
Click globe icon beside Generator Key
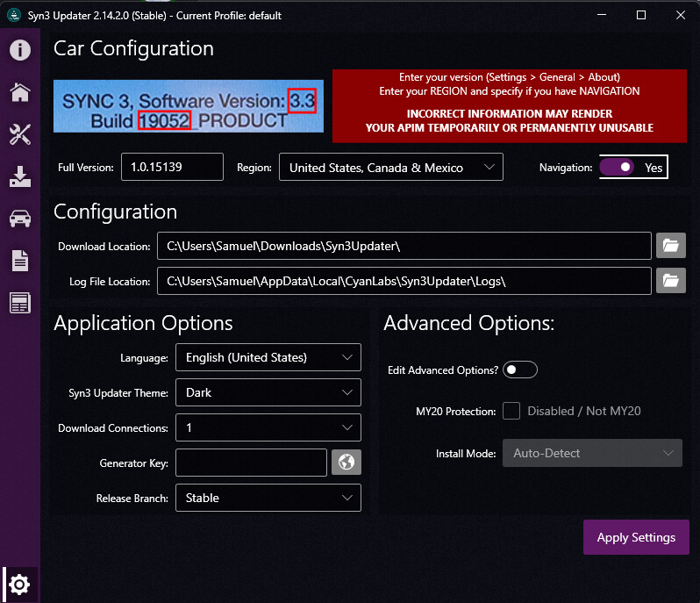(x=346, y=463)
